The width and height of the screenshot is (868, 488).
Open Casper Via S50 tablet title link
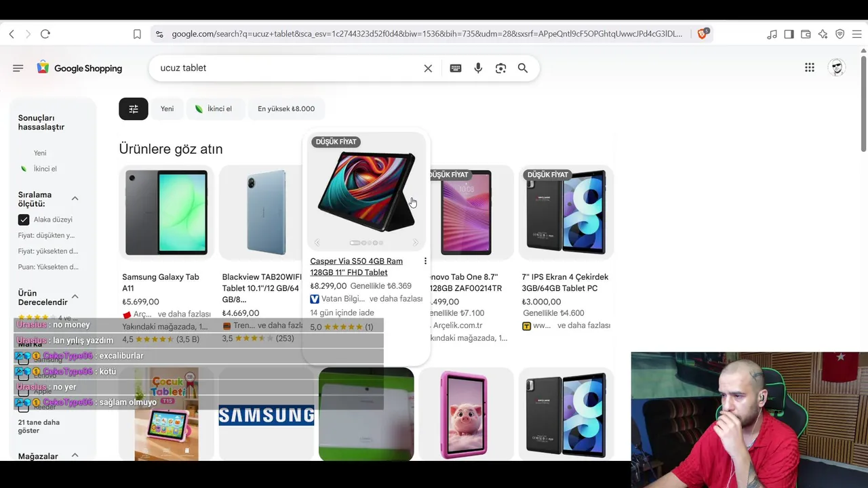(x=357, y=266)
